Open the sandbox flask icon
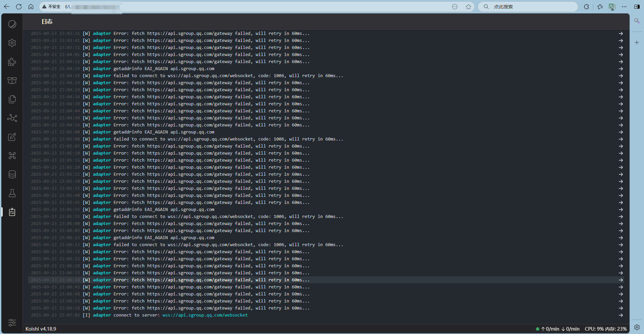The image size is (644, 334). pos(12,193)
